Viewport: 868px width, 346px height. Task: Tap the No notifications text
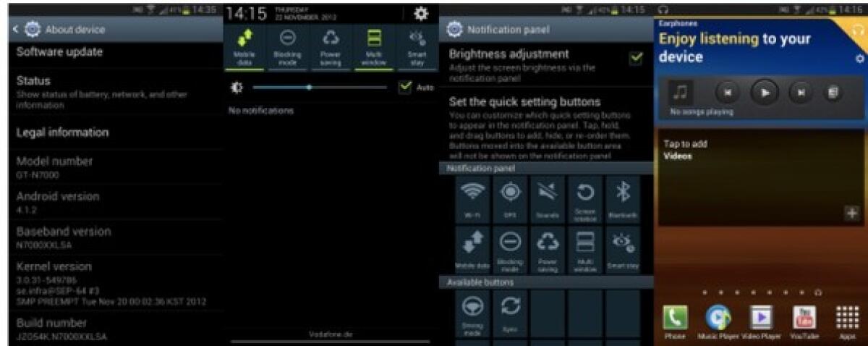[260, 111]
